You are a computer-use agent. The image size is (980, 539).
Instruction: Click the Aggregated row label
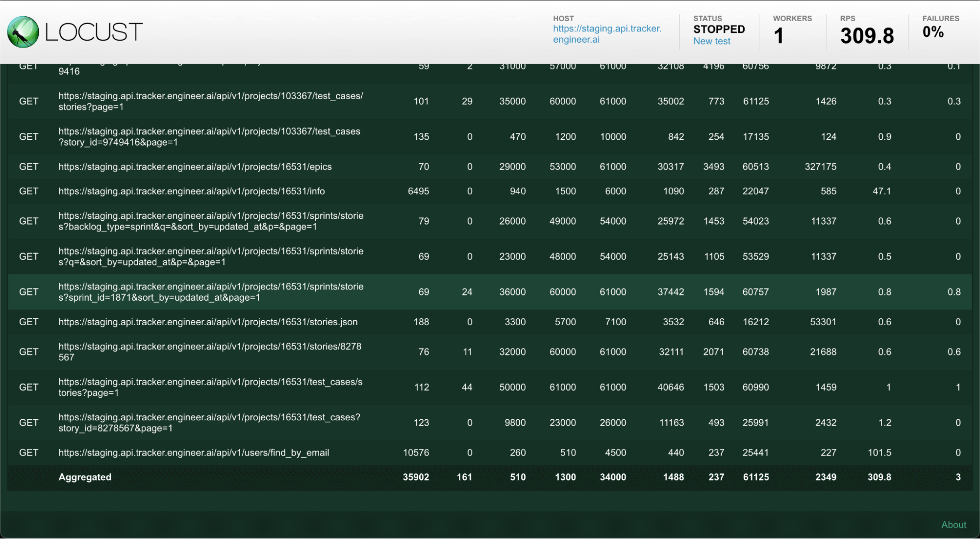(x=85, y=477)
